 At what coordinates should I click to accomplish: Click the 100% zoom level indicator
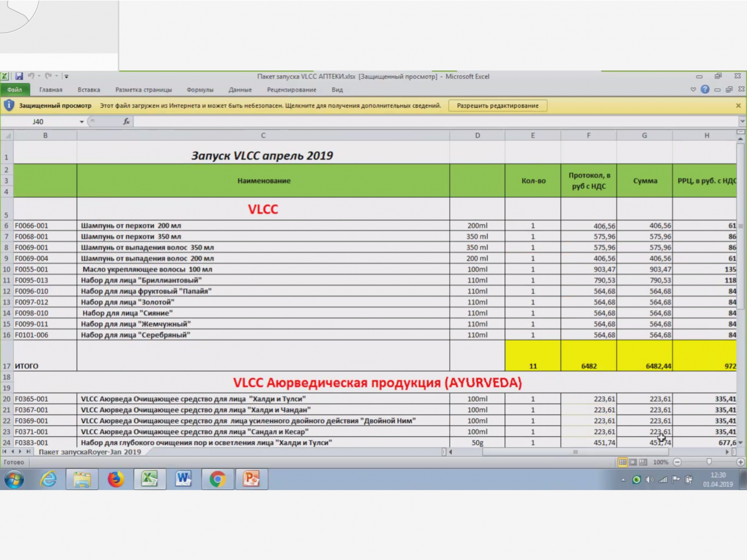point(661,462)
